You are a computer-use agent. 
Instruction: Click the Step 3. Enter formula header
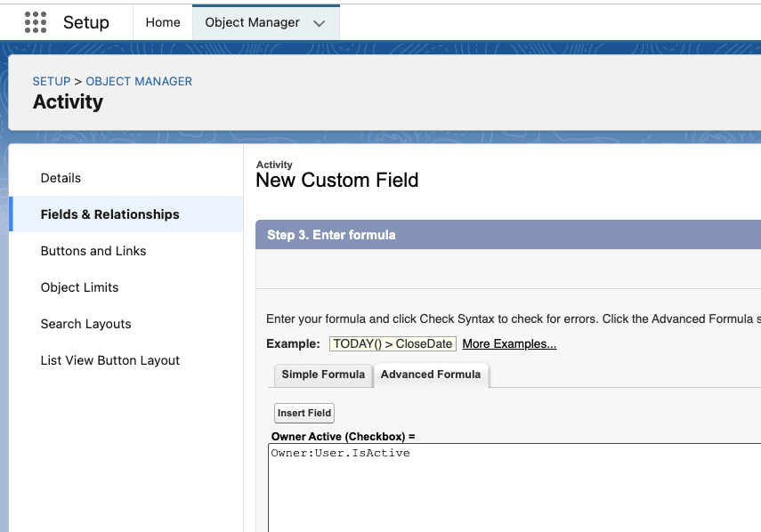(x=331, y=235)
